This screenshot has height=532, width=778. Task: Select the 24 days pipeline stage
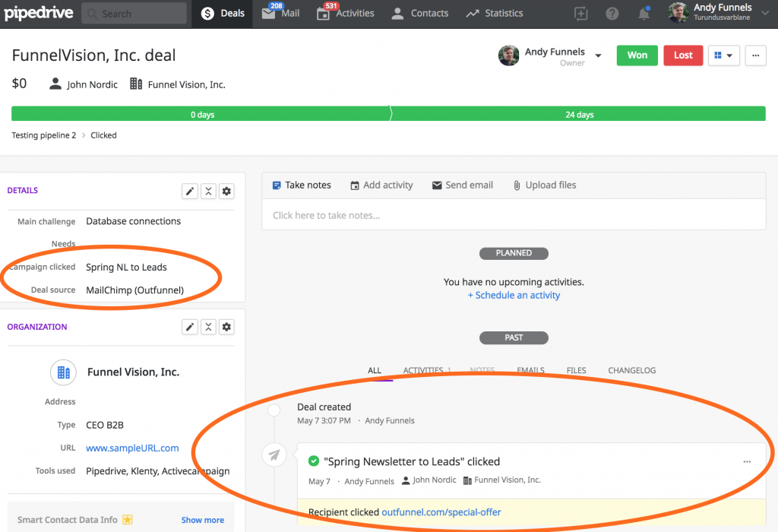tap(578, 114)
